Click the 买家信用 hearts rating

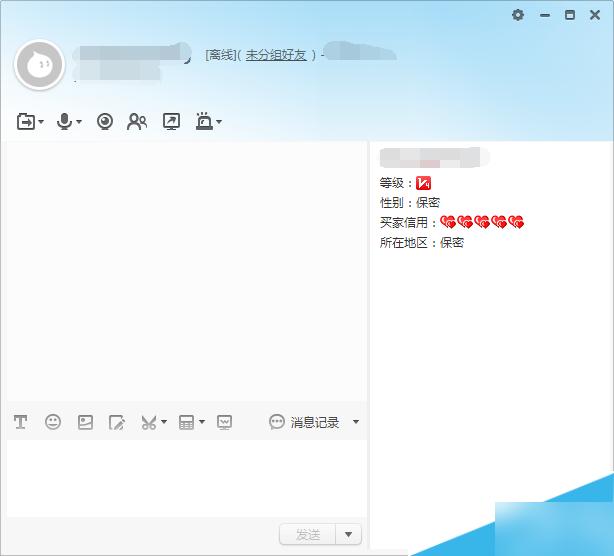(x=482, y=222)
